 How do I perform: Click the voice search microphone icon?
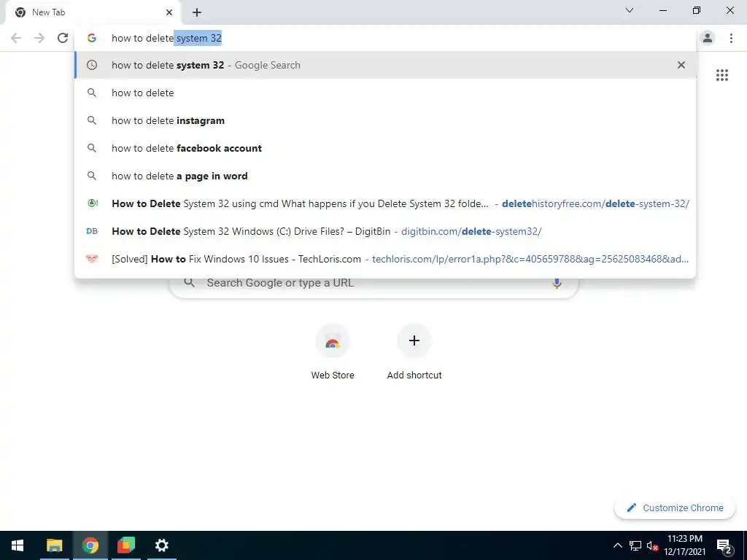[557, 283]
